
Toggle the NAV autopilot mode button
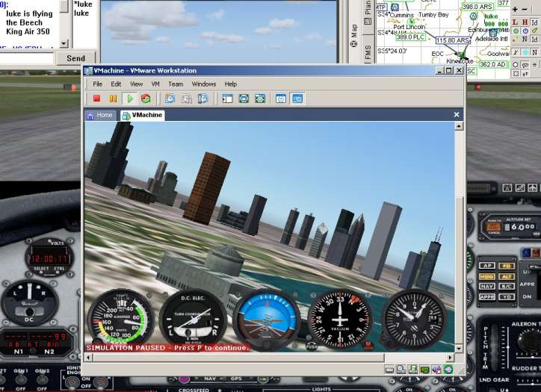pyautogui.click(x=486, y=286)
